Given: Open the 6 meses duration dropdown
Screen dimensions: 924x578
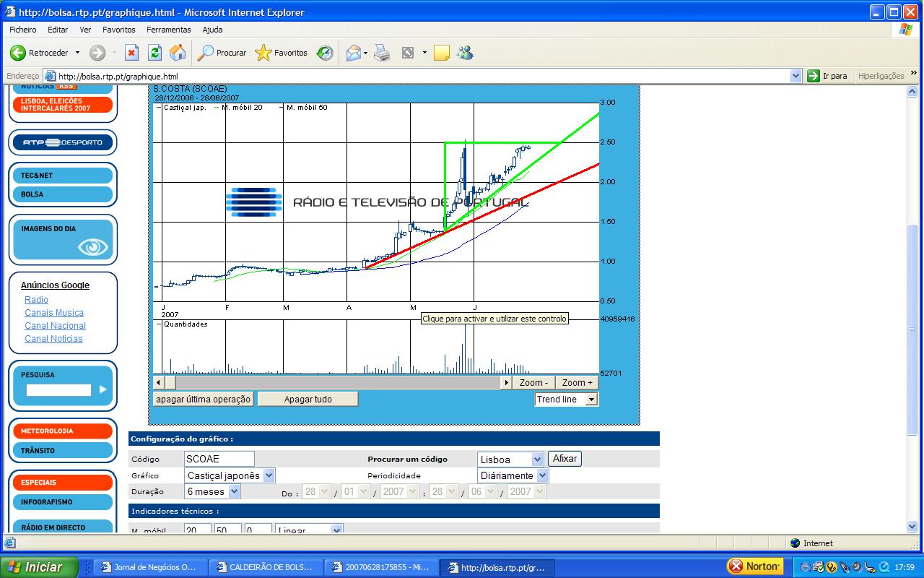Looking at the screenshot, I should coord(234,491).
